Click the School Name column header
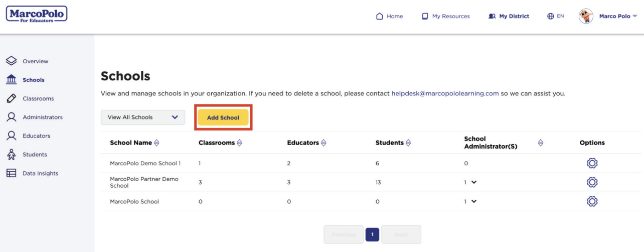Screen dimensions: 644x252 pos(131,143)
